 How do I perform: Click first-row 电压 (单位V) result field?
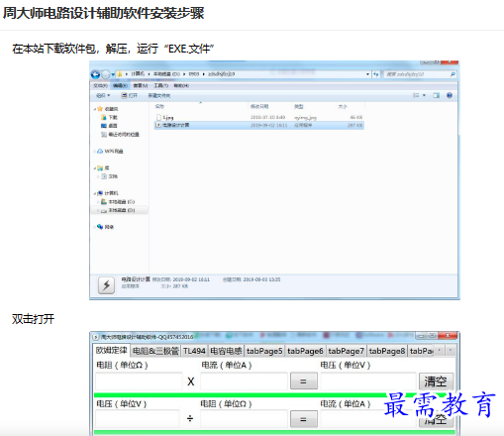pyautogui.click(x=367, y=381)
